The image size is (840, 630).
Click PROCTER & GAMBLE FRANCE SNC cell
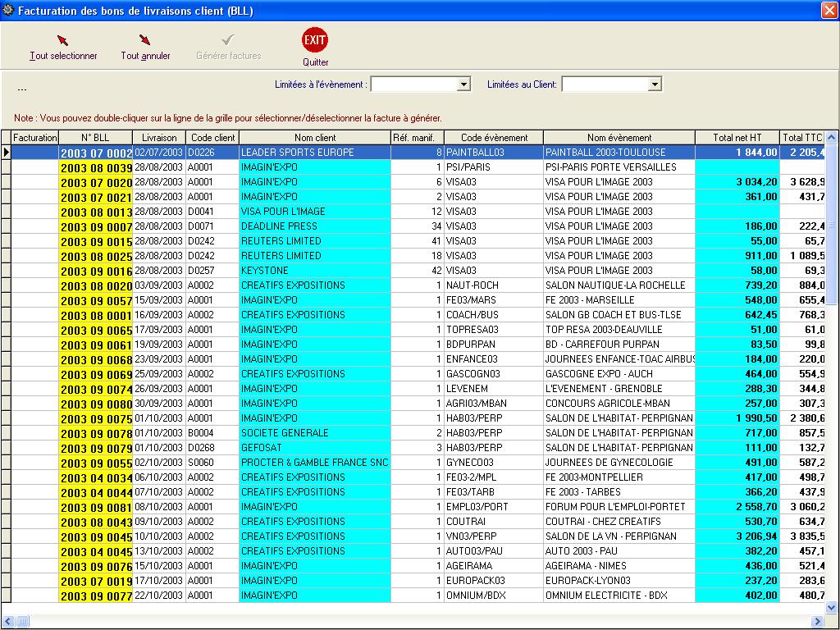(x=315, y=463)
